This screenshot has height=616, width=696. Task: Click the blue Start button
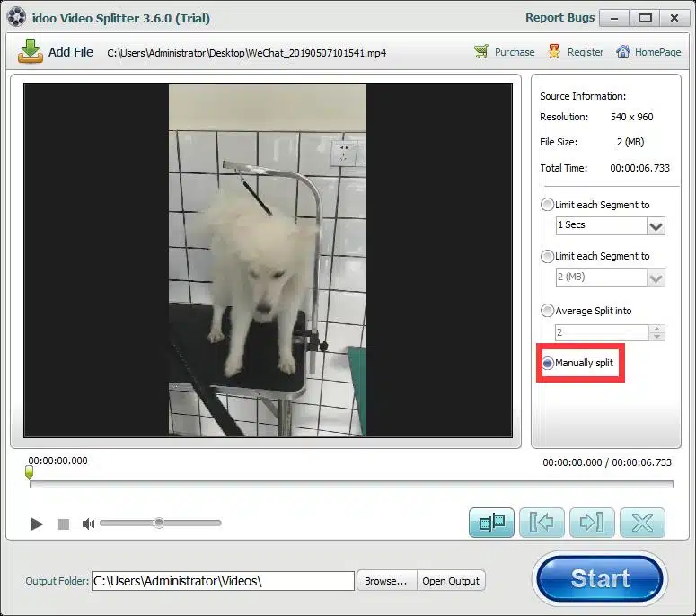tap(600, 578)
